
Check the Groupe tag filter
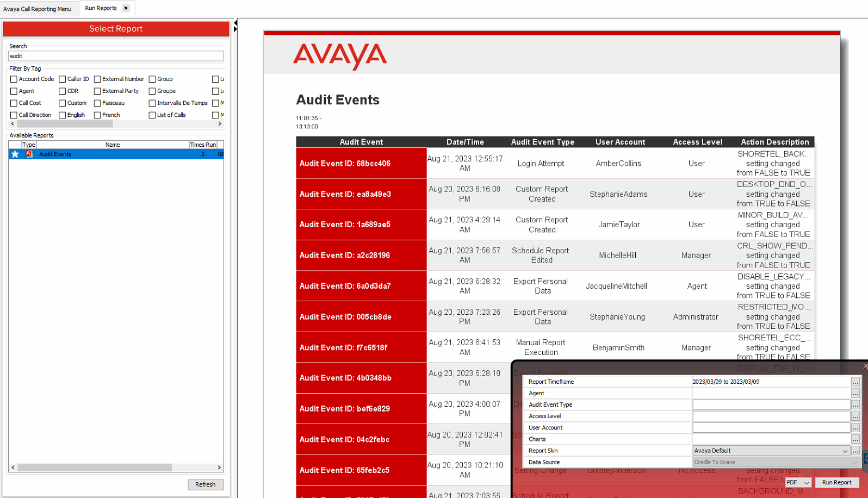point(152,91)
